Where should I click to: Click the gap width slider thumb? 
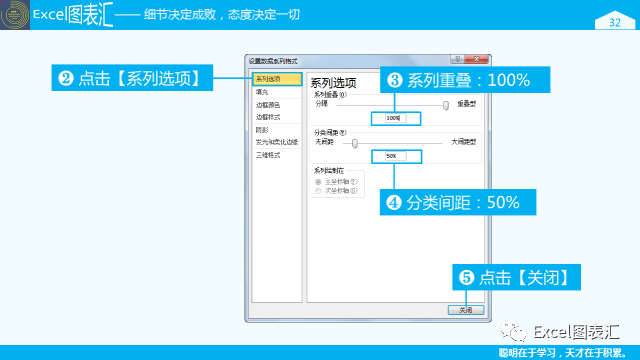355,144
